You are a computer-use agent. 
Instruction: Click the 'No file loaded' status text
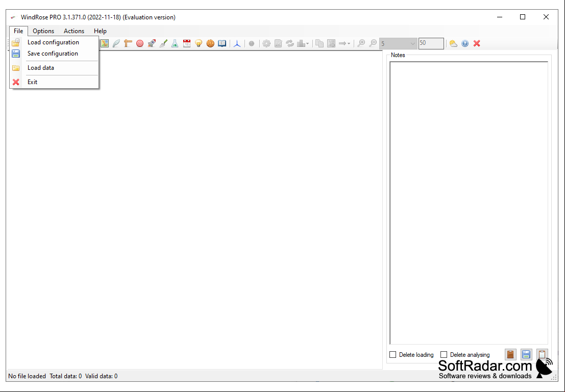(x=27, y=376)
